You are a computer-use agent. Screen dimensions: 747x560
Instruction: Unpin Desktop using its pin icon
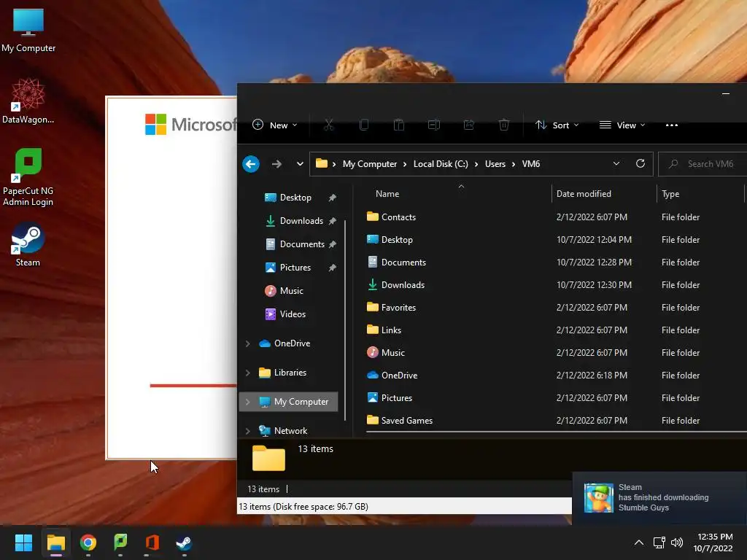pyautogui.click(x=333, y=198)
